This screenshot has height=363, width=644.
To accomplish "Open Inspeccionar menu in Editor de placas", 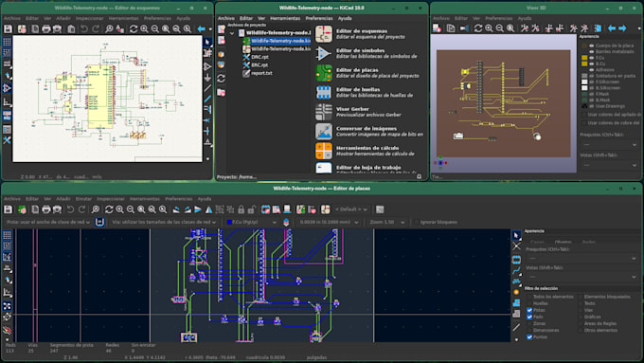I will pyautogui.click(x=111, y=199).
